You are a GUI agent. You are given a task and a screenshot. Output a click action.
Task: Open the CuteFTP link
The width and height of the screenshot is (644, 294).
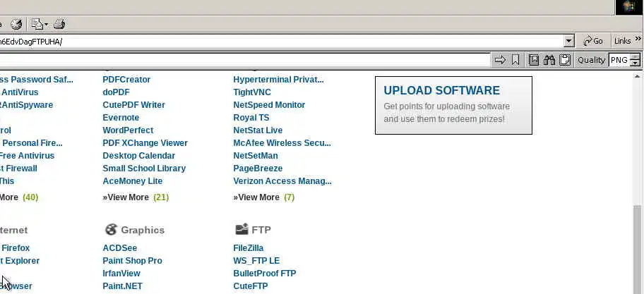251,286
